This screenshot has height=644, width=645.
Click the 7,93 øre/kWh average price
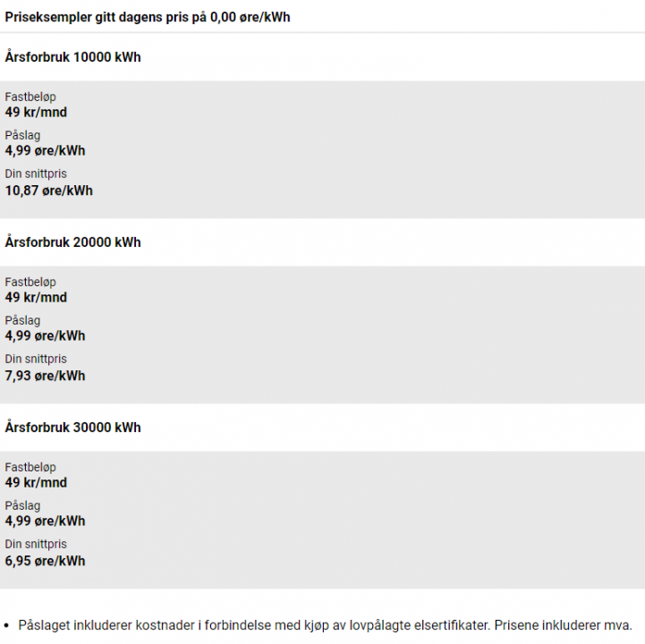point(45,376)
